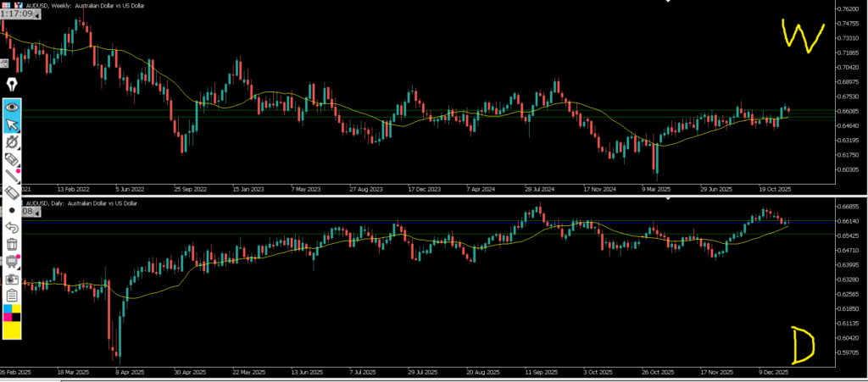Choose the cyan color swatch
The width and height of the screenshot is (868, 382).
8,309
